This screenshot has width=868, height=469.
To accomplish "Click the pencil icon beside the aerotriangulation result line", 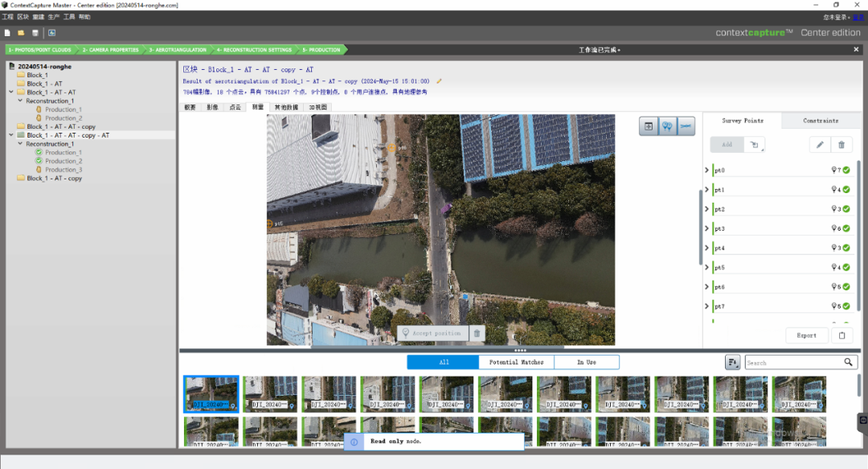I will pos(439,81).
